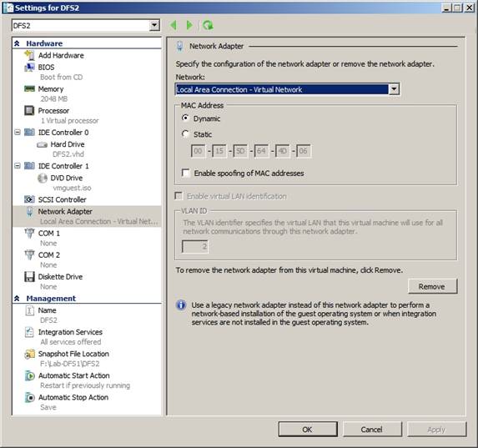Viewport: 478px width, 448px height.
Task: Click the Cancel button
Action: pyautogui.click(x=372, y=430)
